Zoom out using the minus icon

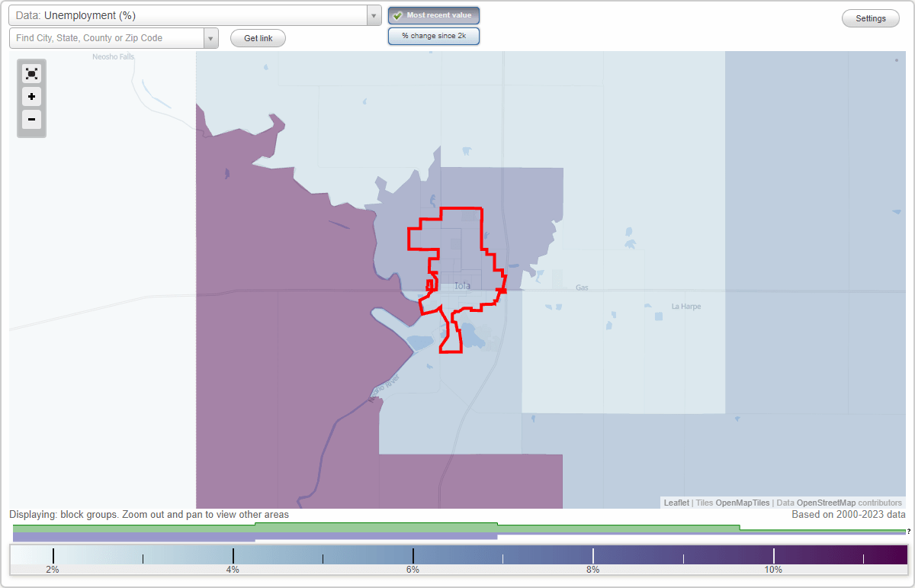click(x=31, y=120)
